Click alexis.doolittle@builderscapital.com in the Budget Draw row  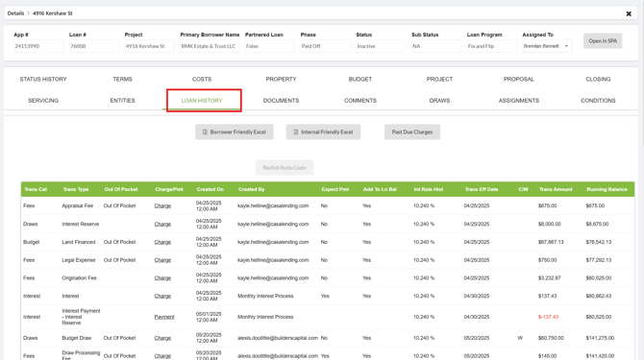(278, 338)
